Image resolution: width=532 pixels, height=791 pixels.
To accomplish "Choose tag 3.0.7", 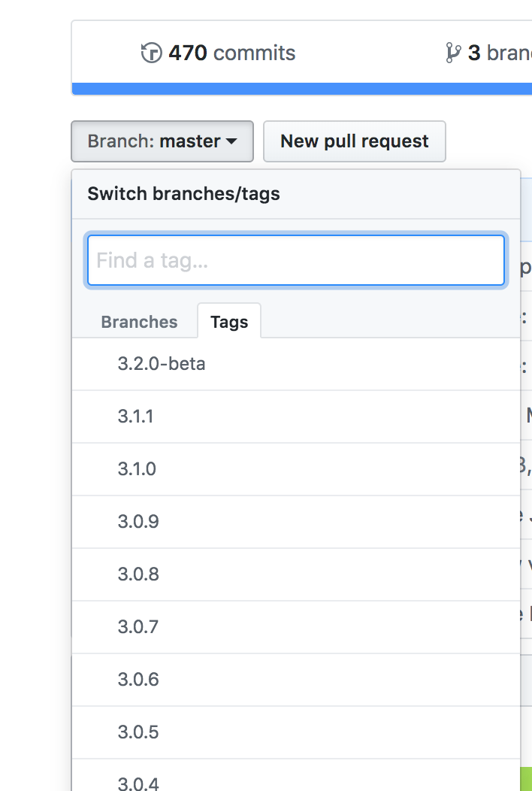I will (138, 627).
